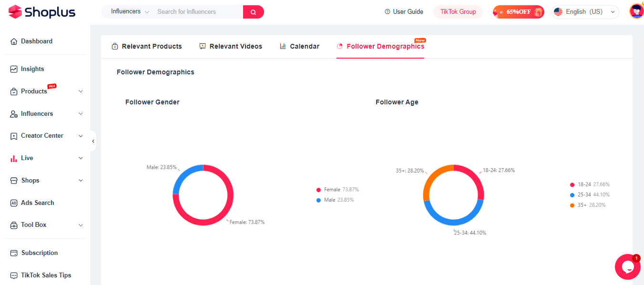Click the TikTok Sales Tips icon
Viewport: 644px width, 285px height.
tap(14, 275)
